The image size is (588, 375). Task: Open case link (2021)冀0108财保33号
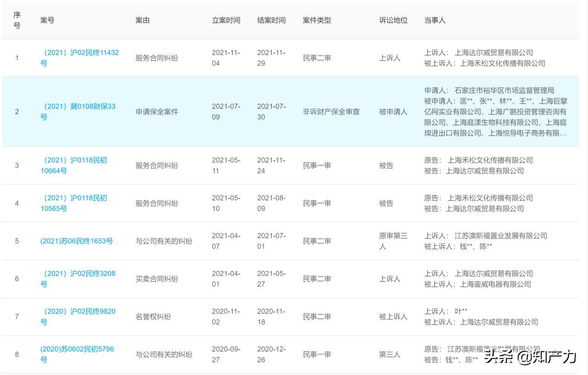point(78,112)
